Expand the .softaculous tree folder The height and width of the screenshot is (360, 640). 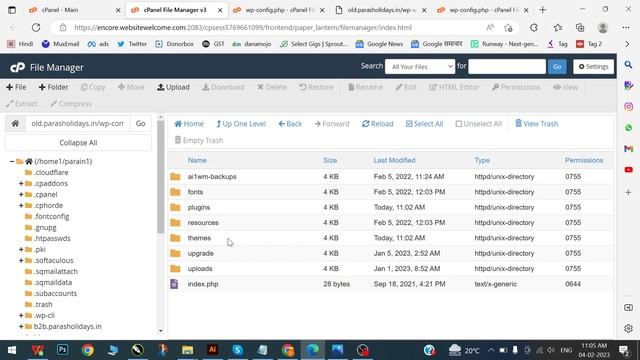[21, 260]
